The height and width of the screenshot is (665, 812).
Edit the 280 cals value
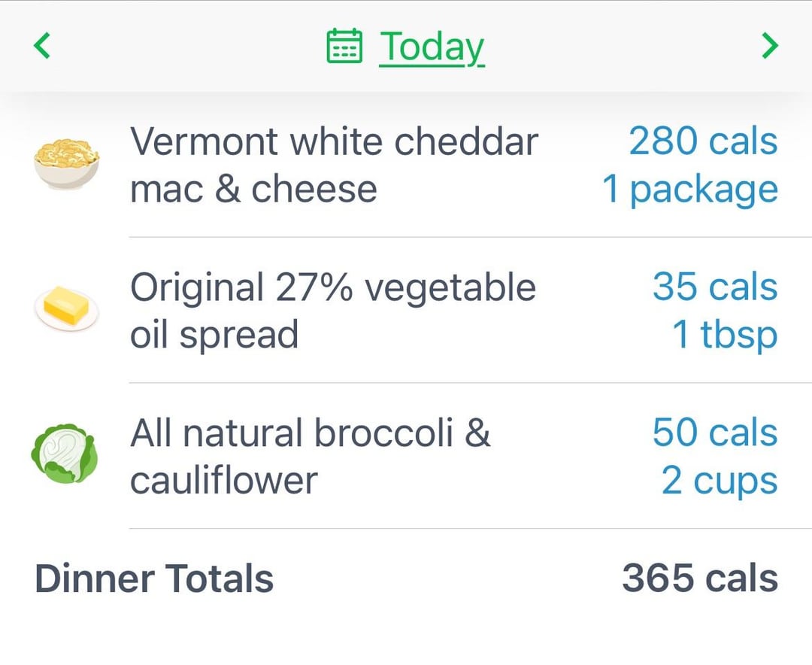pos(703,141)
